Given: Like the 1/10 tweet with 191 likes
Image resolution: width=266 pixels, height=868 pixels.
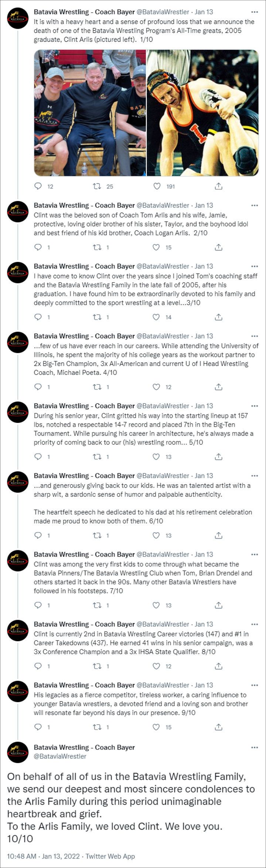Looking at the screenshot, I should 157,186.
